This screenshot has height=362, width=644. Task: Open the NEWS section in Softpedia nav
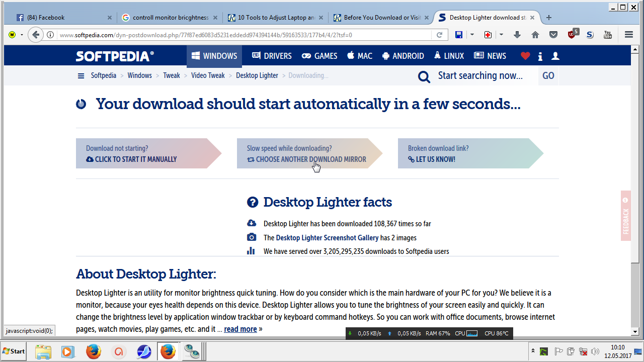[490, 56]
